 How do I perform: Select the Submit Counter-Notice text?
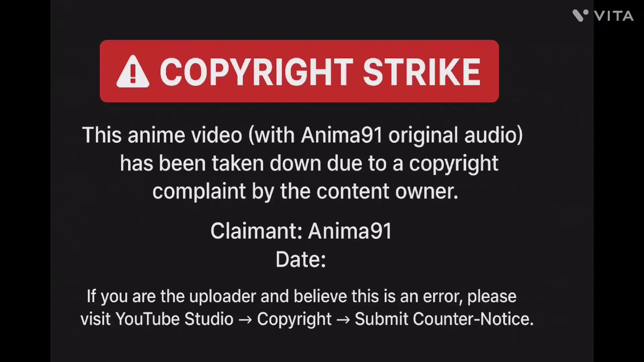444,319
